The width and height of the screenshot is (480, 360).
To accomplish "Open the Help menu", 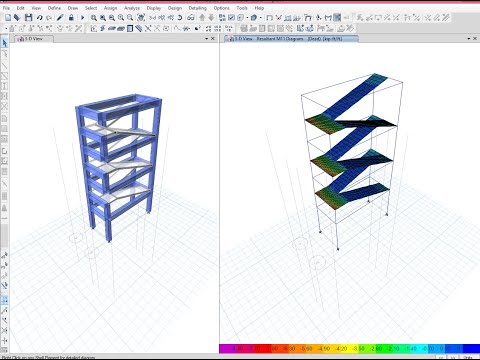I will click(x=259, y=8).
